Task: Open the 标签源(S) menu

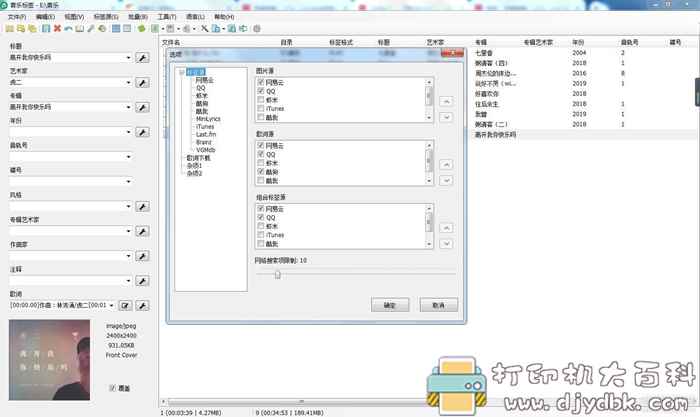Action: [x=106, y=17]
